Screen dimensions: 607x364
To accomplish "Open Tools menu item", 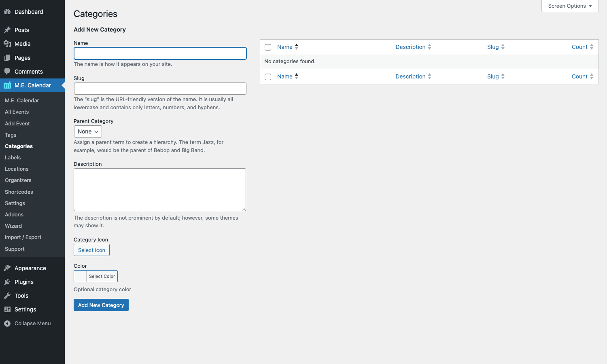I will 32,296.
